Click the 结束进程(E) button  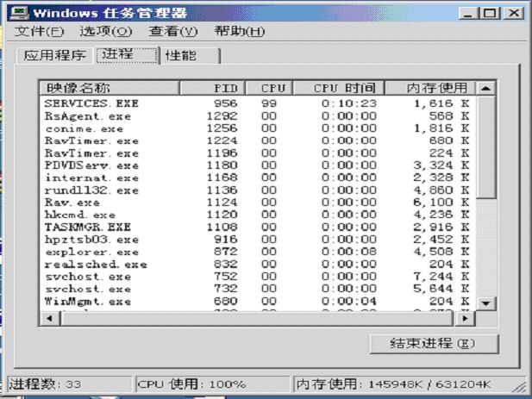[x=434, y=344]
